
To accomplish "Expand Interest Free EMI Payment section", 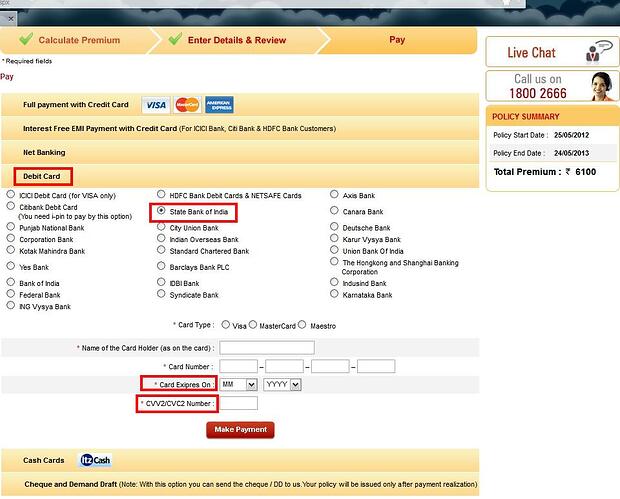I will point(240,129).
